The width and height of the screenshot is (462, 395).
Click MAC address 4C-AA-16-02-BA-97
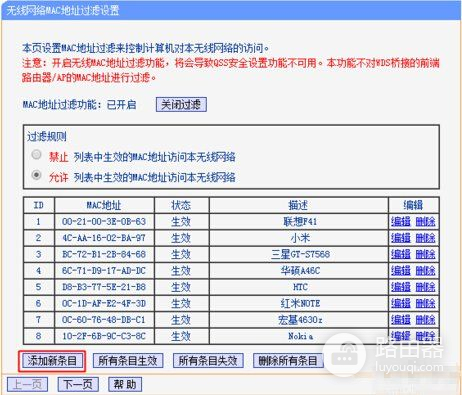104,238
